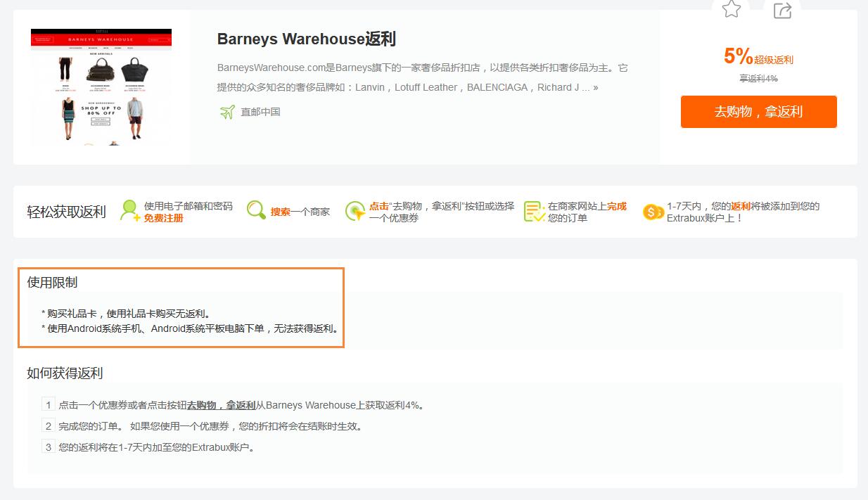Click the 去购物，拿返利 orange button

[758, 112]
